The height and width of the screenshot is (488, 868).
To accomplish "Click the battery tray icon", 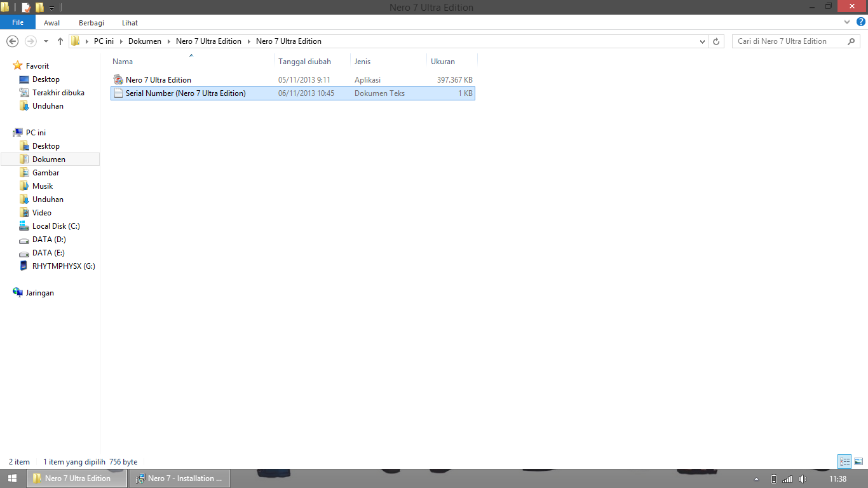I will tap(773, 479).
